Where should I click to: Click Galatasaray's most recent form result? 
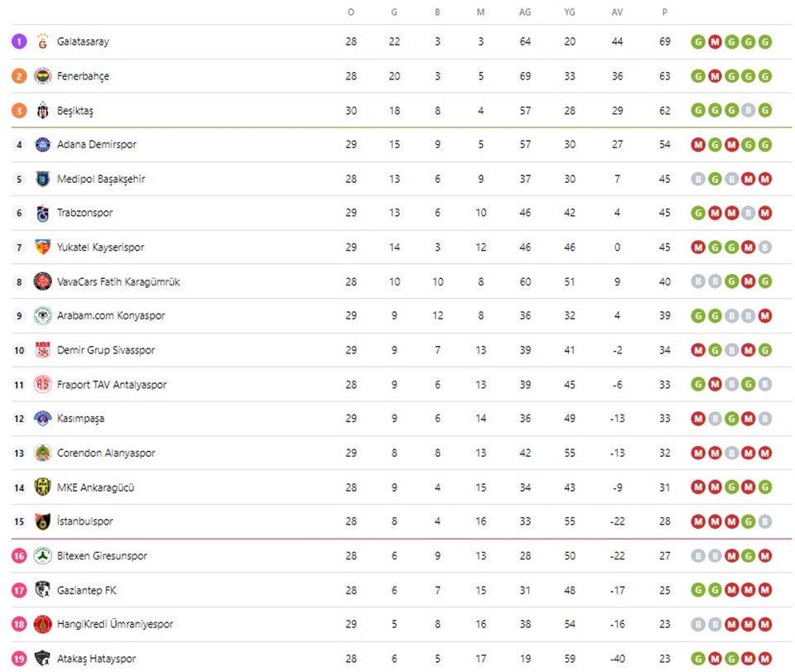tap(765, 41)
